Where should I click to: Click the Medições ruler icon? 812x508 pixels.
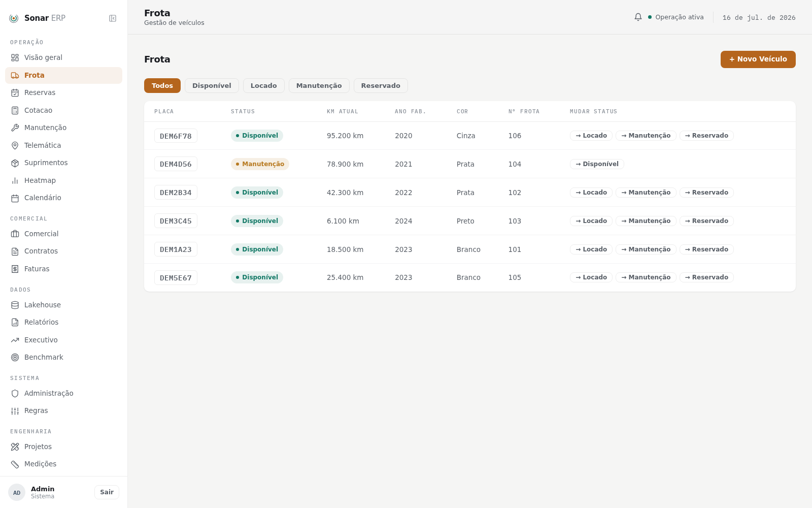[x=15, y=464]
